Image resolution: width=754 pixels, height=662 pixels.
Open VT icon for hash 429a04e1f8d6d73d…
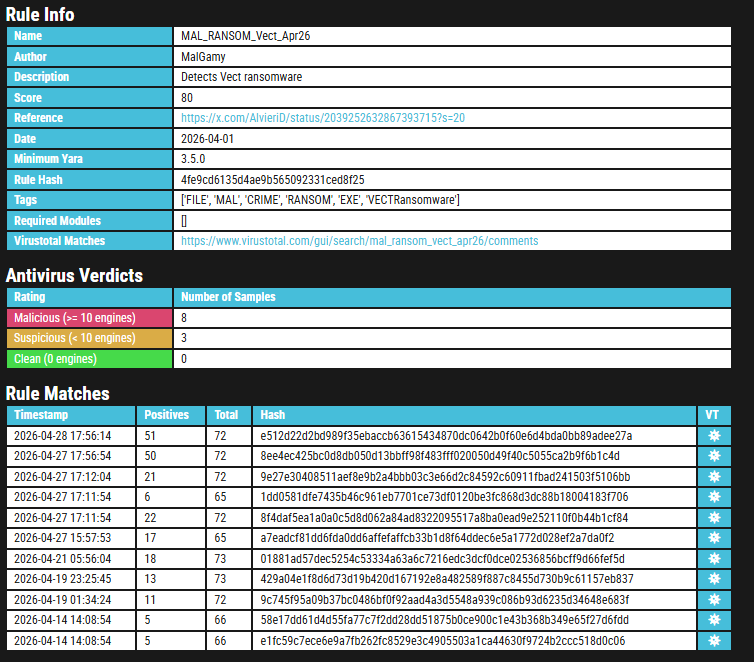pos(714,579)
